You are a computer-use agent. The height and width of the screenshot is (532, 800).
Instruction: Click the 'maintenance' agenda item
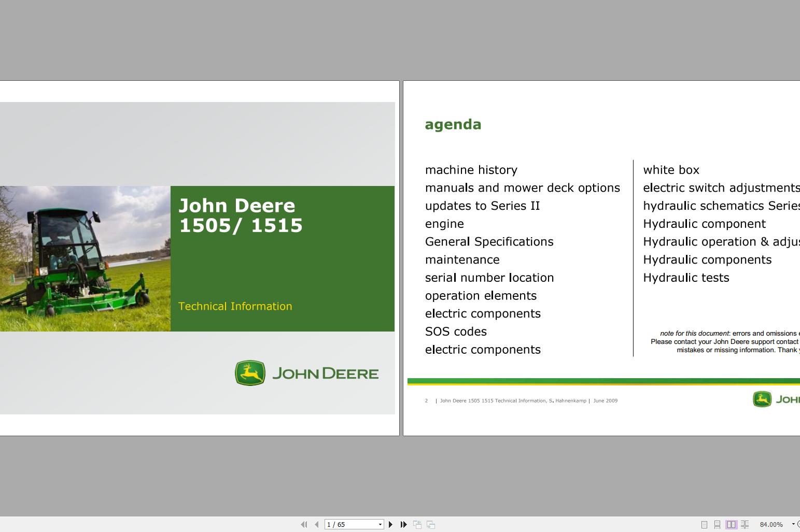462,260
